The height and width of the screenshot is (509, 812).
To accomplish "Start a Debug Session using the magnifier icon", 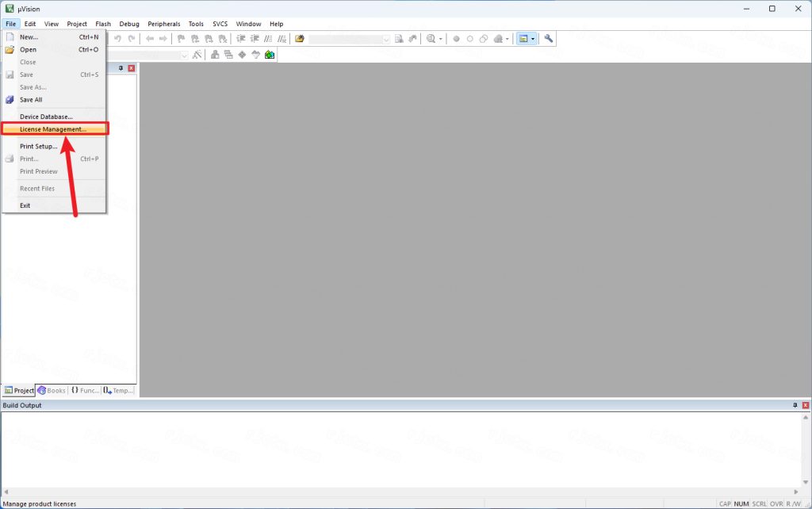I will pos(432,38).
